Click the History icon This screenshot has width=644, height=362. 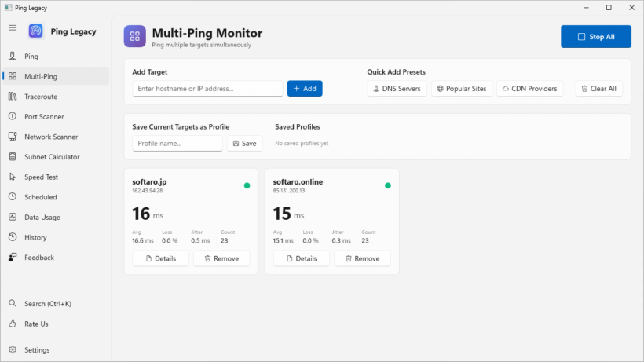[x=13, y=237]
